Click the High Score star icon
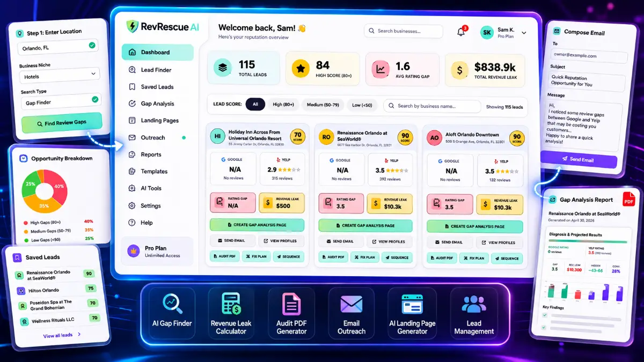The height and width of the screenshot is (362, 644). 301,69
